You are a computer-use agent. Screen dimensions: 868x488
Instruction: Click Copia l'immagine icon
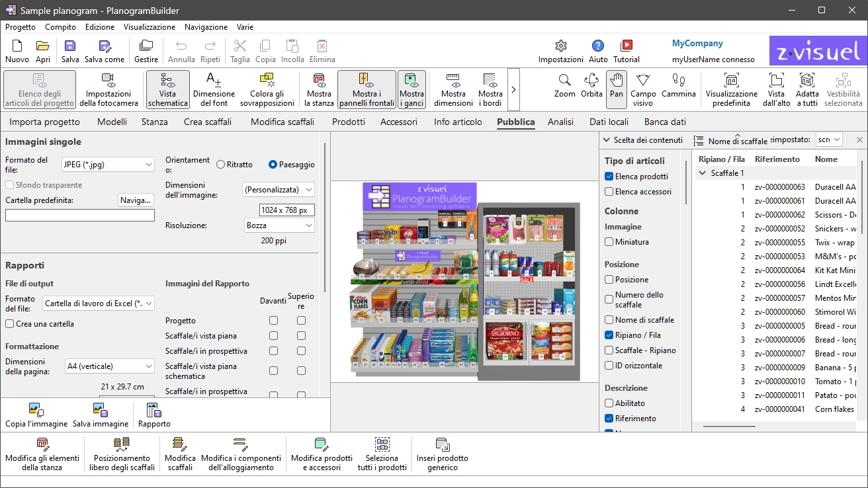[x=36, y=415]
